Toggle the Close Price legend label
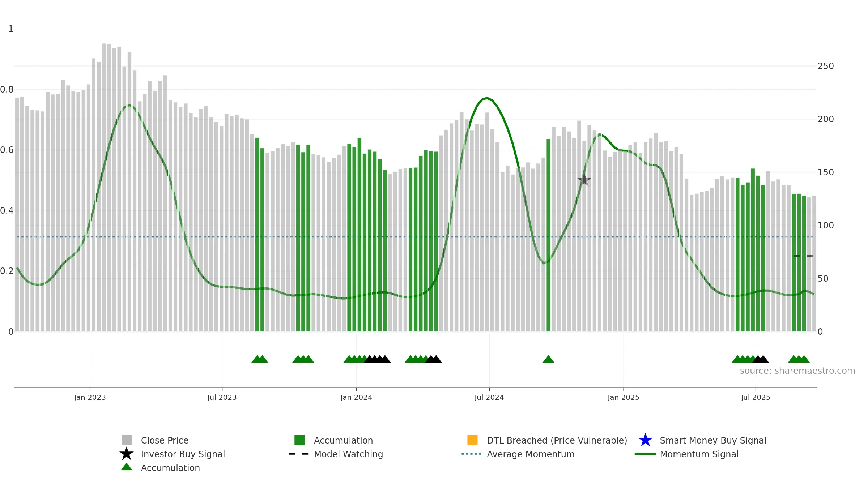 click(165, 440)
